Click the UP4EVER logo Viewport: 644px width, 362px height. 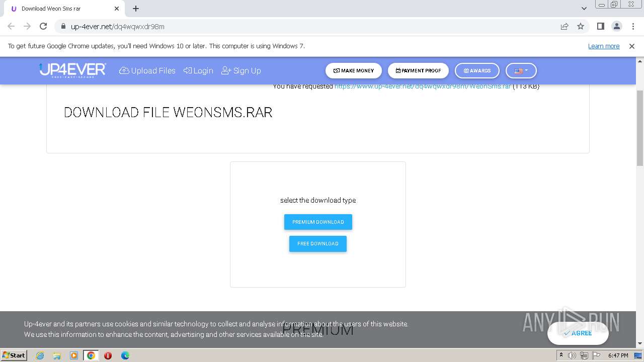point(72,70)
